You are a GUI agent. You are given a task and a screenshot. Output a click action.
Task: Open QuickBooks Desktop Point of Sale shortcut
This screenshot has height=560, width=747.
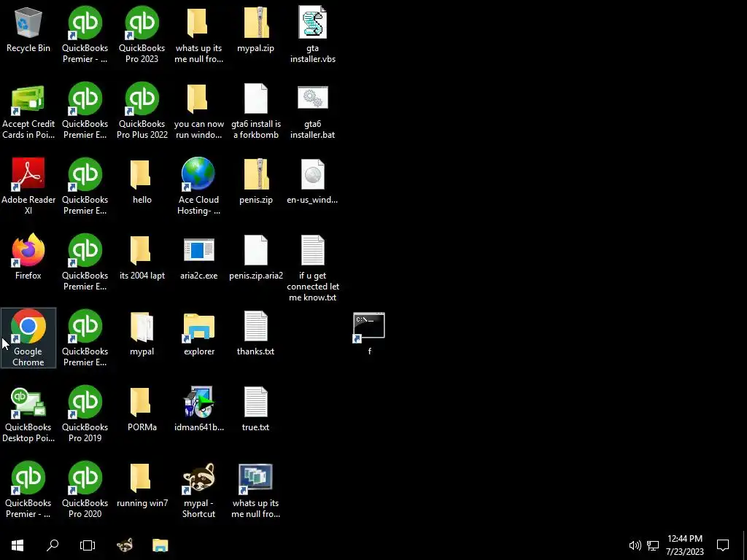[28, 414]
